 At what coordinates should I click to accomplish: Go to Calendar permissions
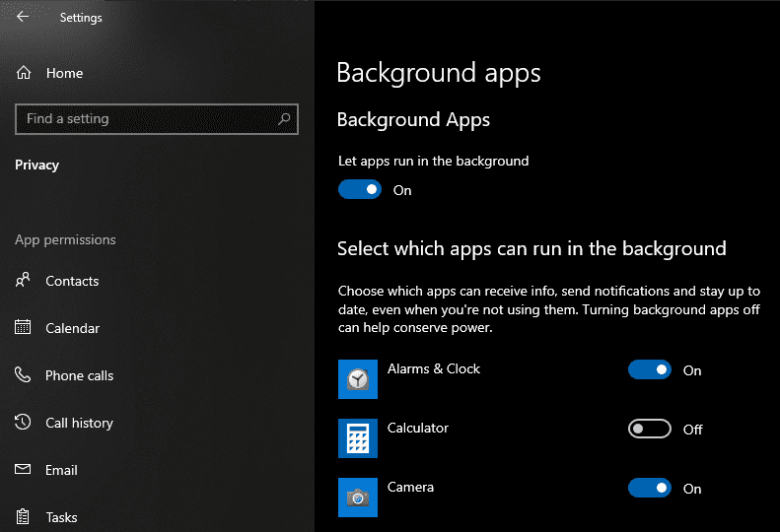coord(73,328)
